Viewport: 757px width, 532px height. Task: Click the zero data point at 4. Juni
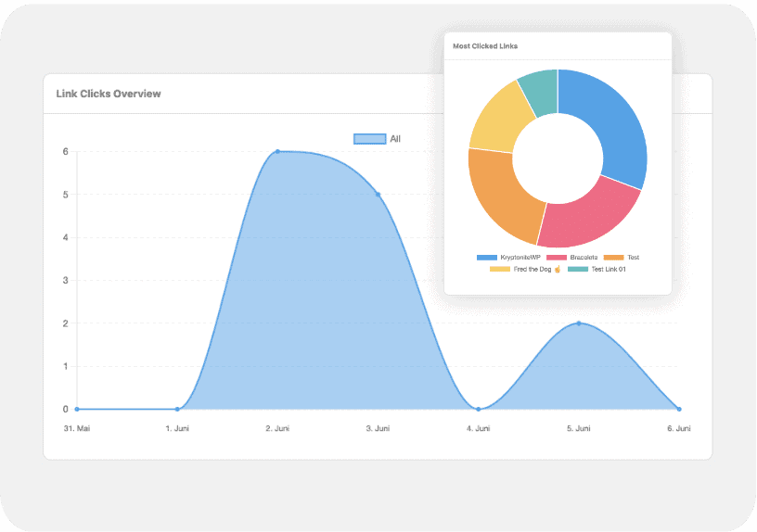click(x=478, y=409)
